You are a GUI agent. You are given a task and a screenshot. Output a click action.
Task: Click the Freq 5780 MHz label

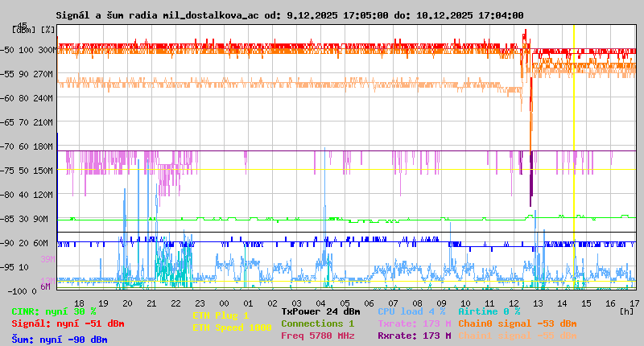317,336
